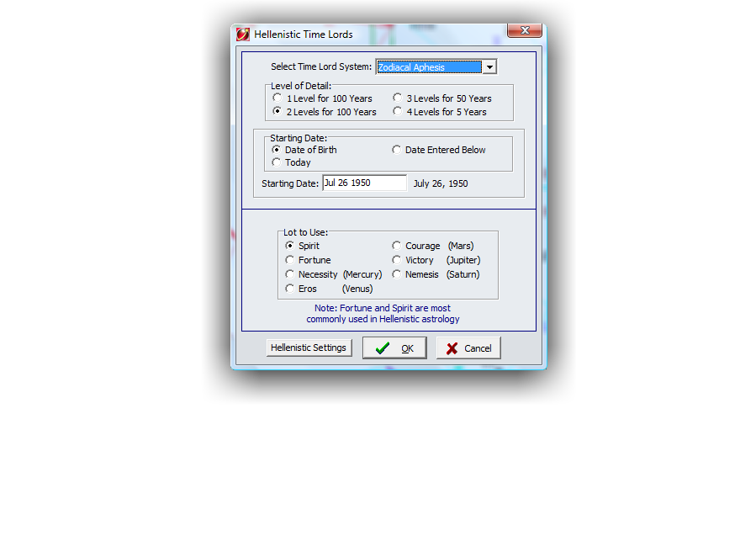Click the 'July 26, 1950' date text

pyautogui.click(x=441, y=183)
